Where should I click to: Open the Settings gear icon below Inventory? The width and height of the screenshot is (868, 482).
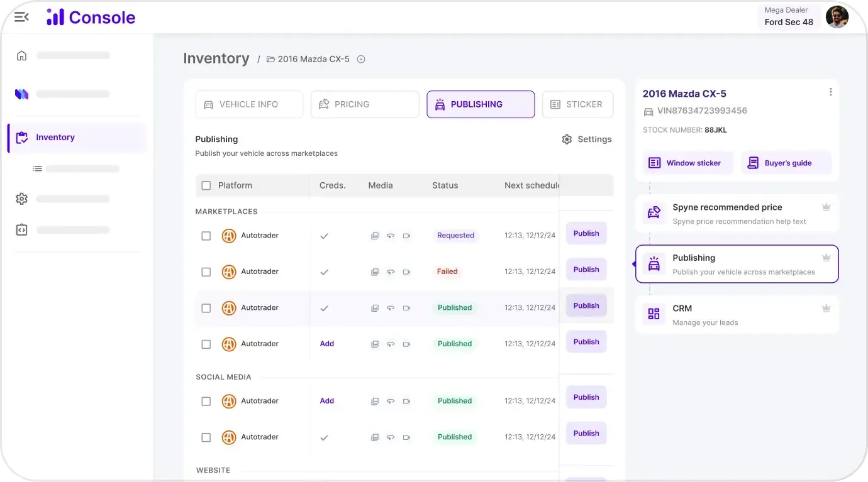[21, 198]
